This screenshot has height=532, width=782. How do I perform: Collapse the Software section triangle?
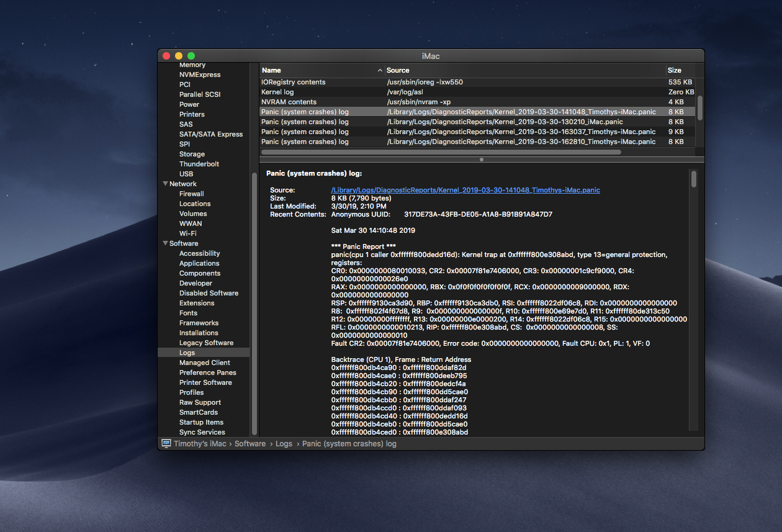[x=165, y=243]
